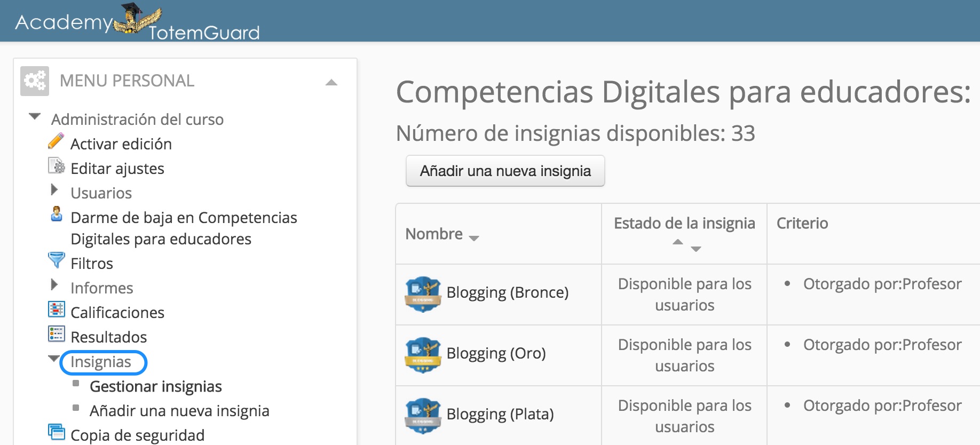Open the Blogging (Bronce) badge
This screenshot has height=445, width=980.
[x=508, y=292]
